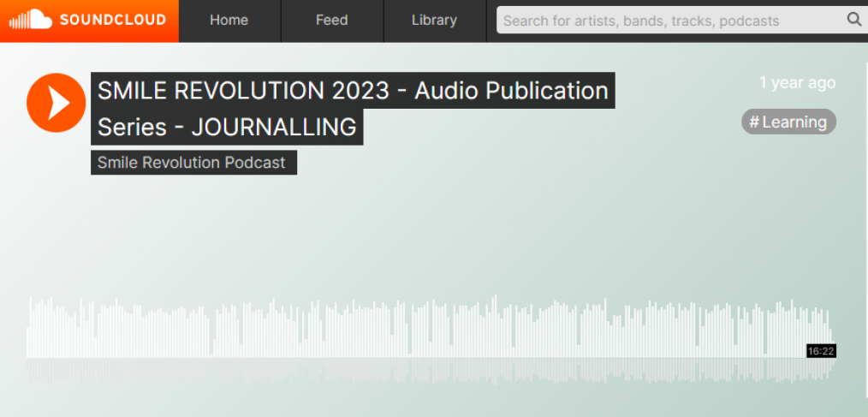The width and height of the screenshot is (868, 417).
Task: Click the SoundCloud logo
Action: pyautogui.click(x=88, y=21)
